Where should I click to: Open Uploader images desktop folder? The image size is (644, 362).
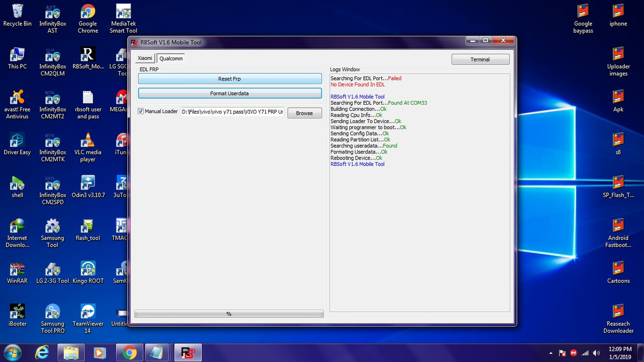tap(618, 62)
